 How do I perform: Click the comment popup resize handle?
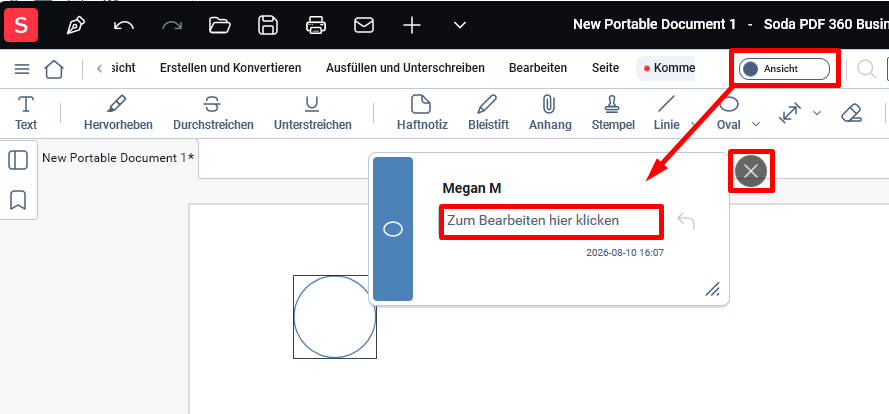coord(713,289)
